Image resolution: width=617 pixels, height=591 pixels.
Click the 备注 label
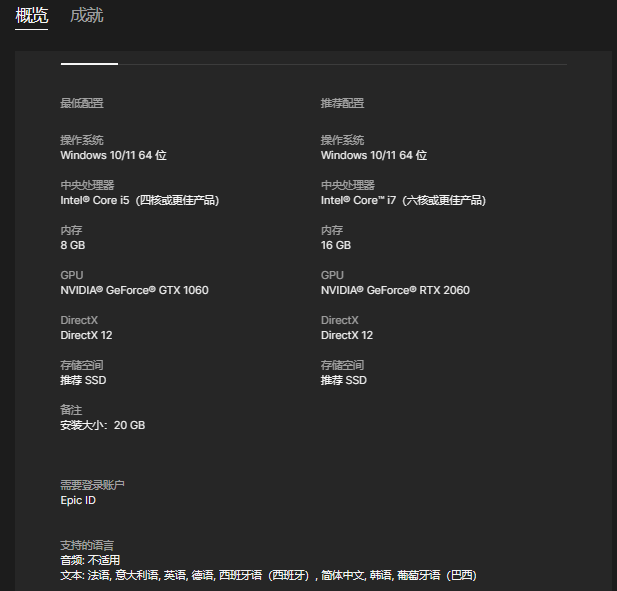pyautogui.click(x=71, y=410)
